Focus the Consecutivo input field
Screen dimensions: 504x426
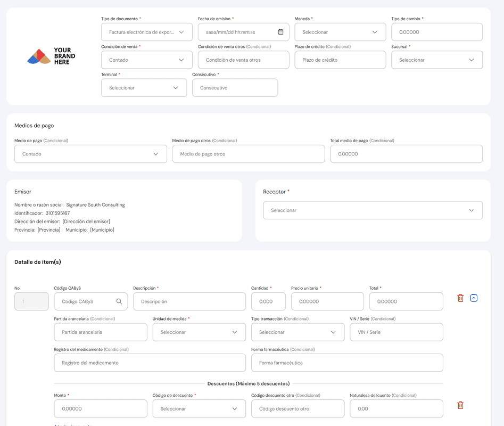pos(235,88)
